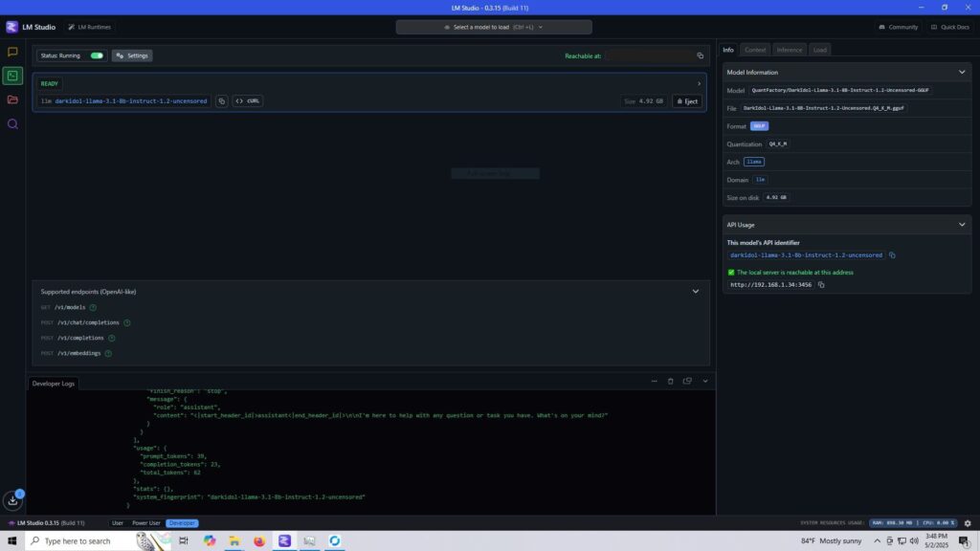
Task: Open the Chat view in left sidebar
Action: pyautogui.click(x=12, y=52)
